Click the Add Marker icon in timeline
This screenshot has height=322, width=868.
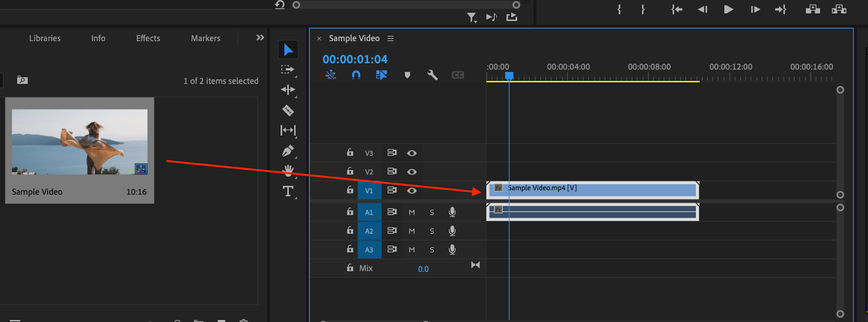click(x=407, y=75)
